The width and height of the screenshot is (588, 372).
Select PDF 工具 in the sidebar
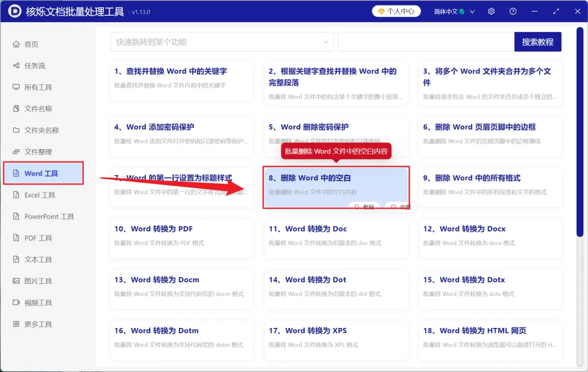coord(43,238)
